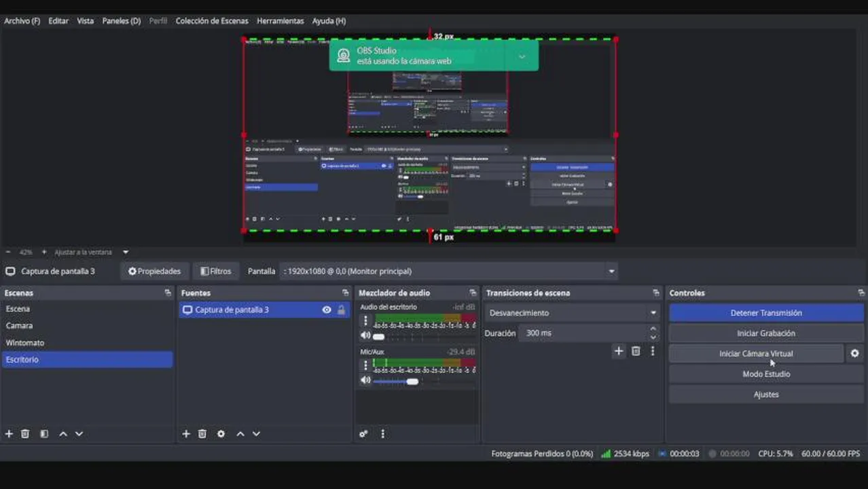Move the selected scene up
This screenshot has height=489, width=868.
(63, 433)
